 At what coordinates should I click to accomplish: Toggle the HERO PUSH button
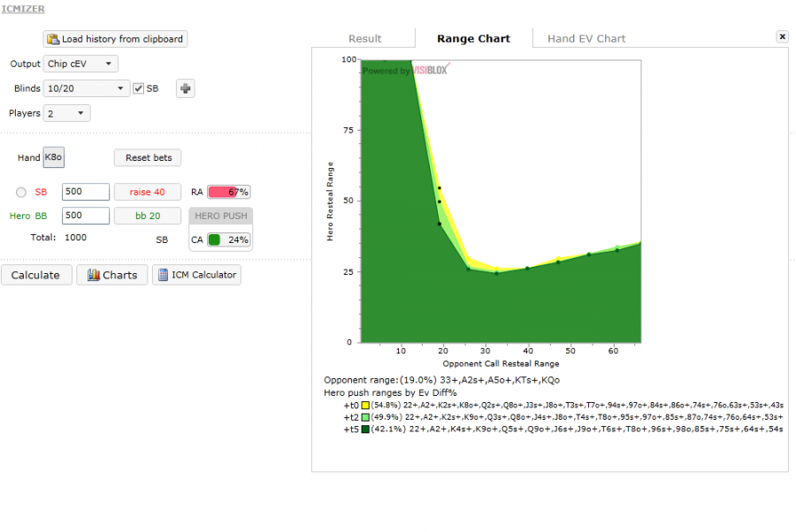221,216
